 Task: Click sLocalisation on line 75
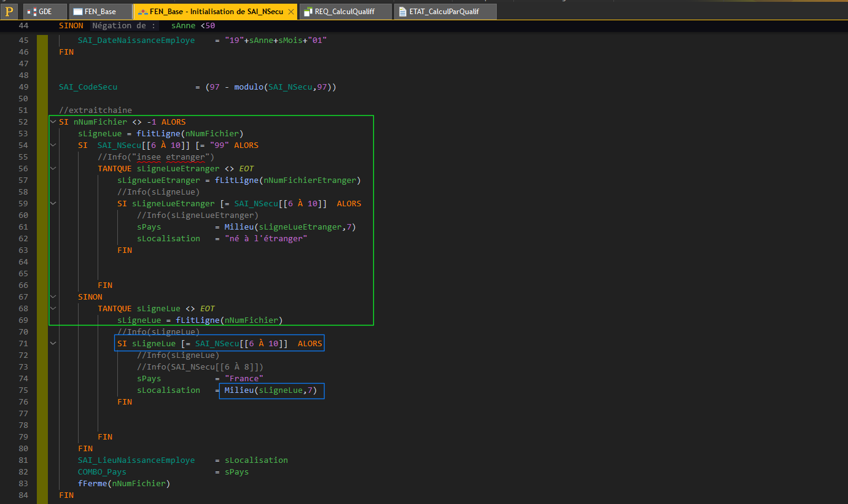click(168, 390)
